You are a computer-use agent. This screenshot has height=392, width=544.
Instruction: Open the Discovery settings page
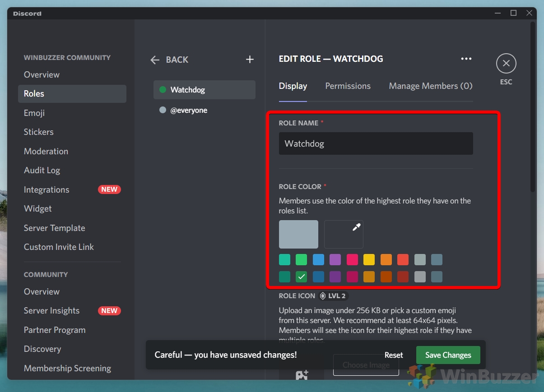coord(72,349)
